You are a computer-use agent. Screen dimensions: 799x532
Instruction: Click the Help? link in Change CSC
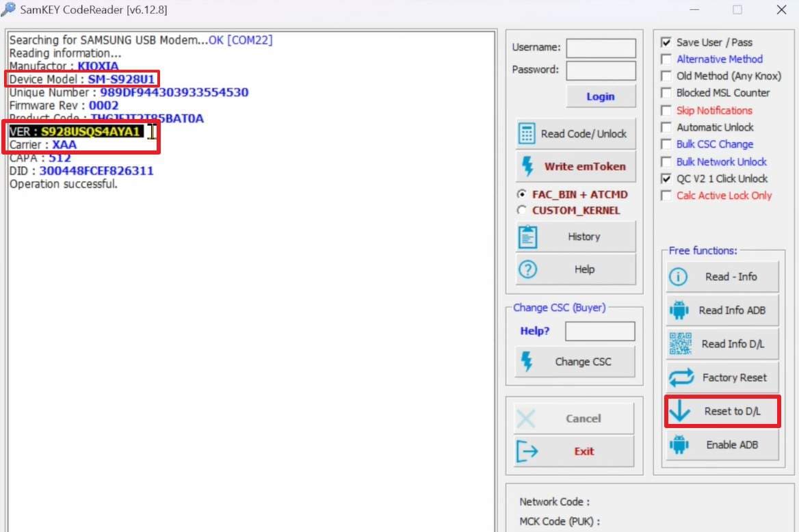534,331
